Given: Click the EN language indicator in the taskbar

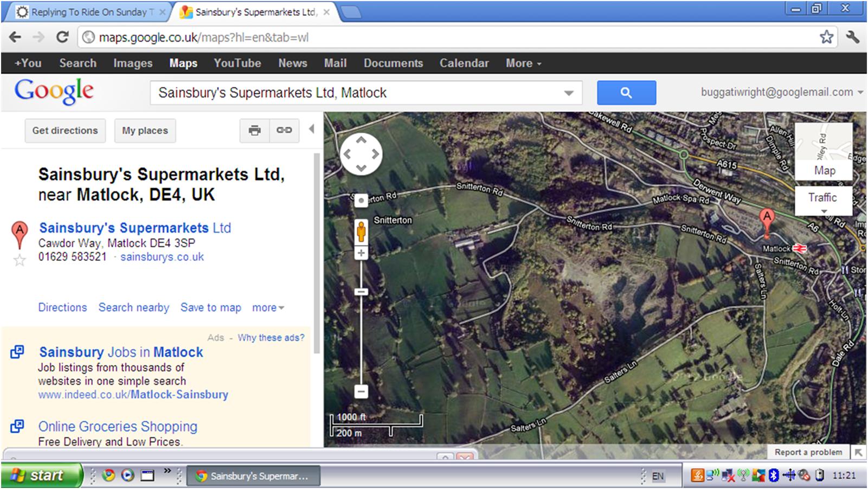Looking at the screenshot, I should [658, 476].
